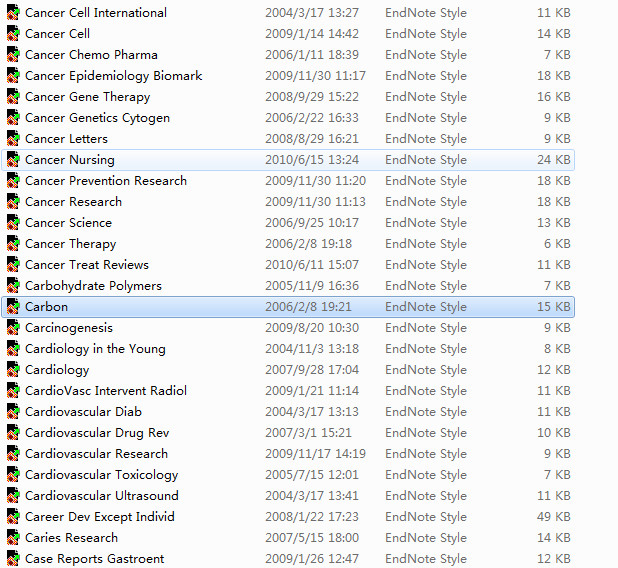Click the icon for Cardiology in the Young

(13, 348)
